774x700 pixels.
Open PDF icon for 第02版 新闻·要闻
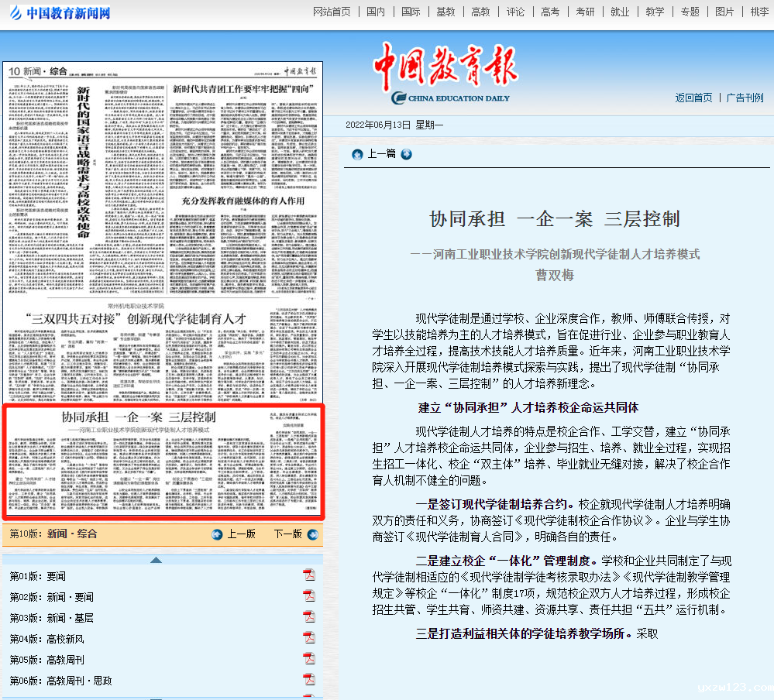[x=309, y=596]
